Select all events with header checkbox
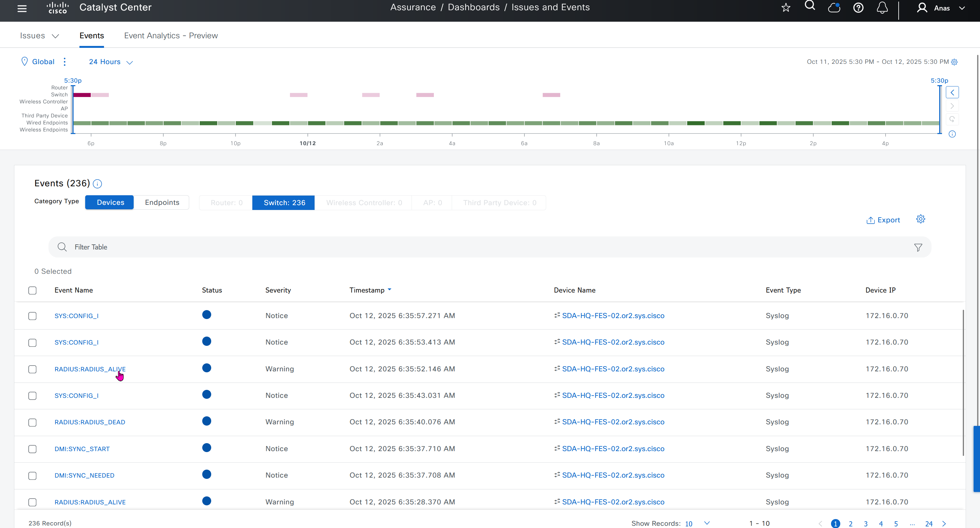The image size is (980, 528). (32, 291)
